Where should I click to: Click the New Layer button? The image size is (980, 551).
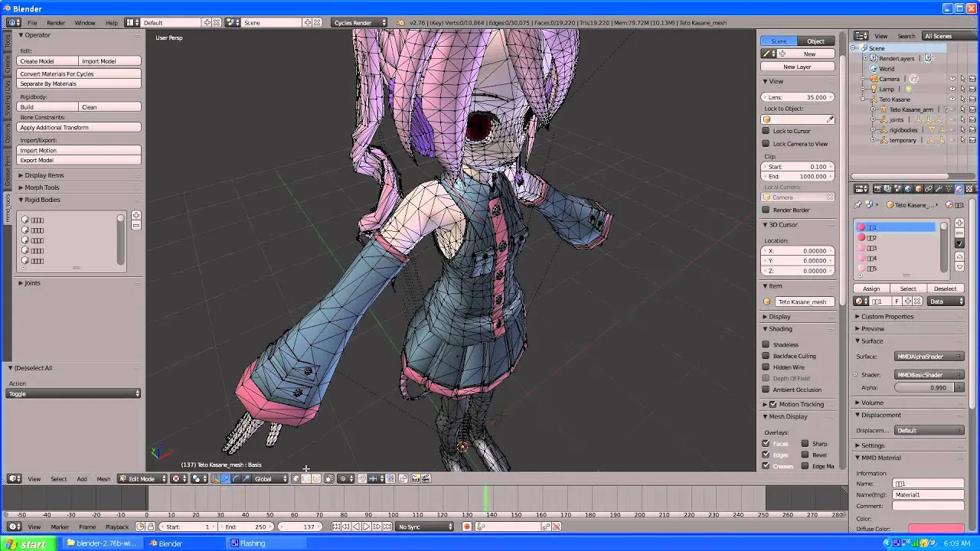(x=797, y=67)
